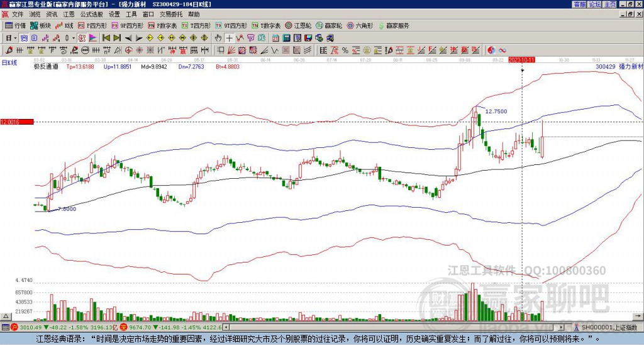This screenshot has height=345, width=644.
Task: Open the 浏览 menu
Action: (35, 14)
